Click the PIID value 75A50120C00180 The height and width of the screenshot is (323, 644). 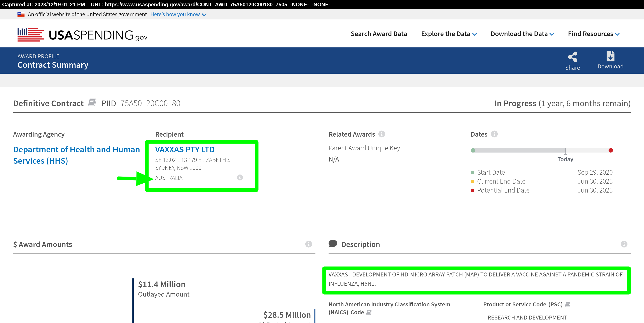pos(150,103)
